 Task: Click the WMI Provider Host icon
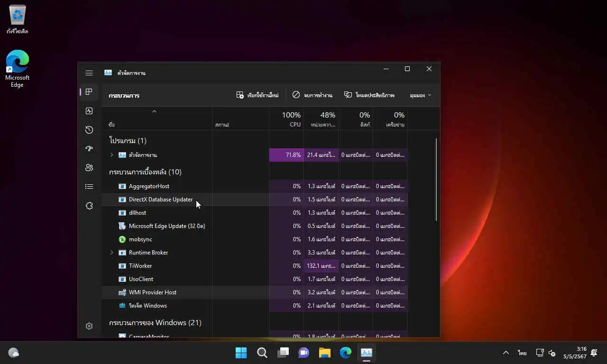(122, 292)
